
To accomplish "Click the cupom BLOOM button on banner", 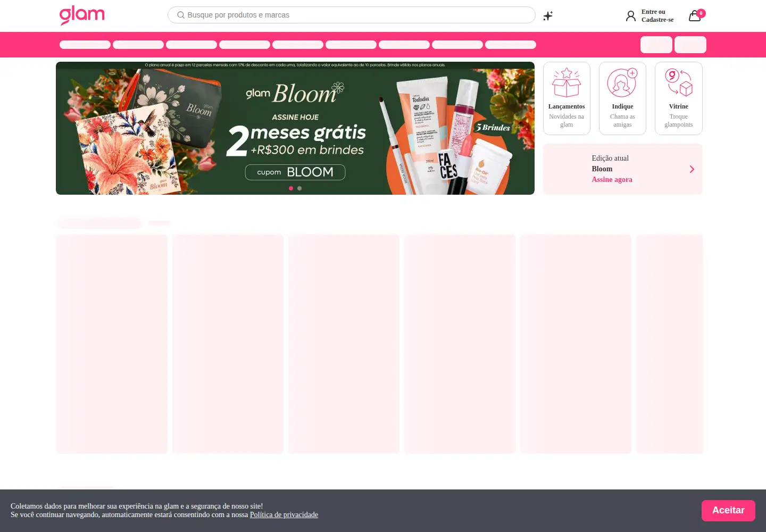I will tap(295, 172).
